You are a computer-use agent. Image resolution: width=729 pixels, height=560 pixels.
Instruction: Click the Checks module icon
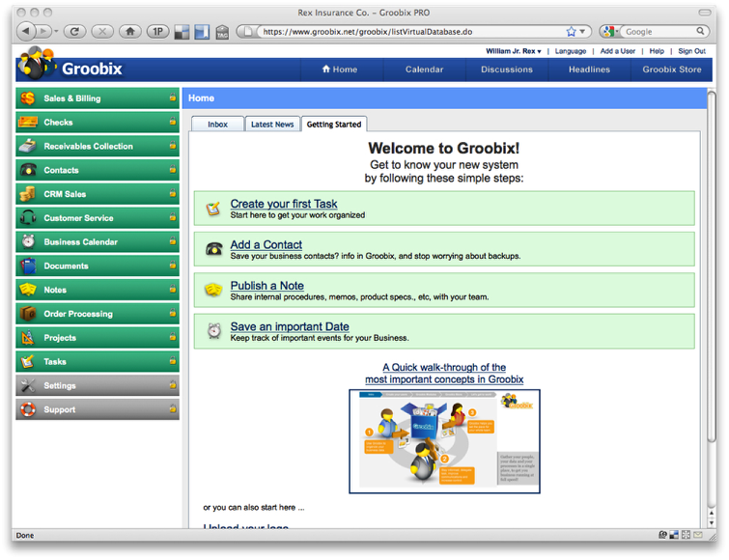click(28, 123)
